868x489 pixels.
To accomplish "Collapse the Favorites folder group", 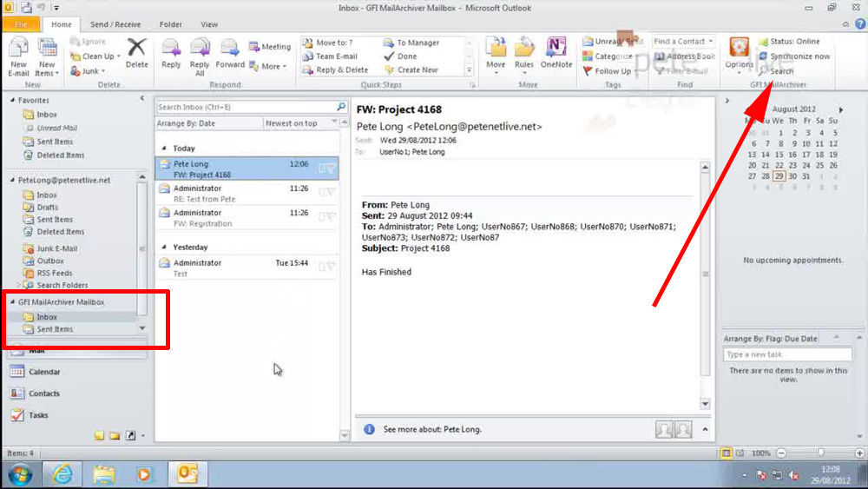I will click(x=12, y=100).
